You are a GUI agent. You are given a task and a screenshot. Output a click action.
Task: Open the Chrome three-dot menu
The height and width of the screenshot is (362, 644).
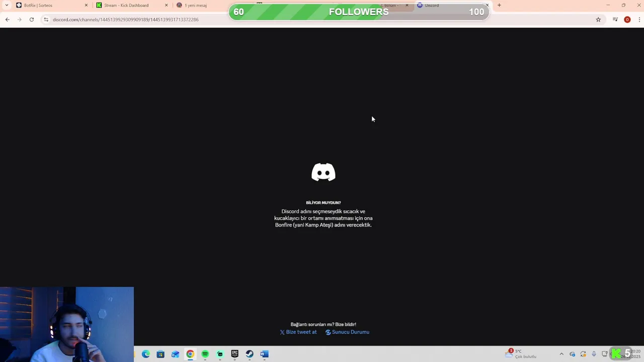(x=639, y=20)
